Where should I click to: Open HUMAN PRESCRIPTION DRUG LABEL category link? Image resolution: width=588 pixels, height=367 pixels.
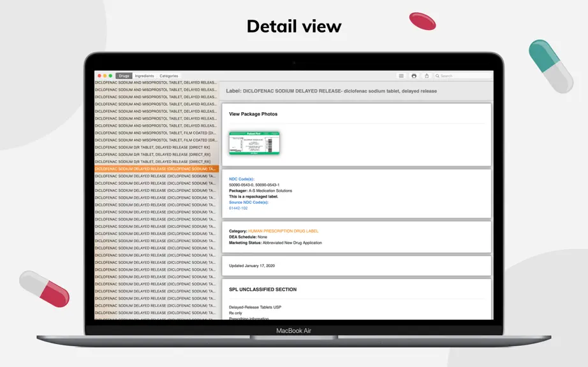[283, 231]
